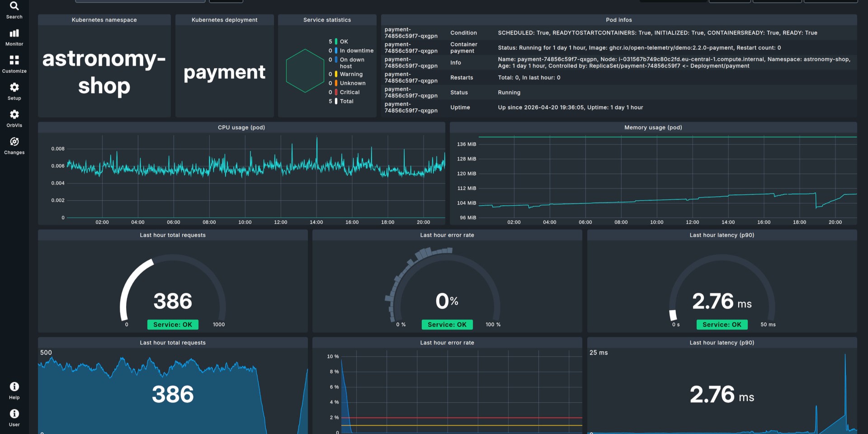This screenshot has height=434, width=868.
Task: Open the Condition service in Pod infos
Action: tap(463, 33)
